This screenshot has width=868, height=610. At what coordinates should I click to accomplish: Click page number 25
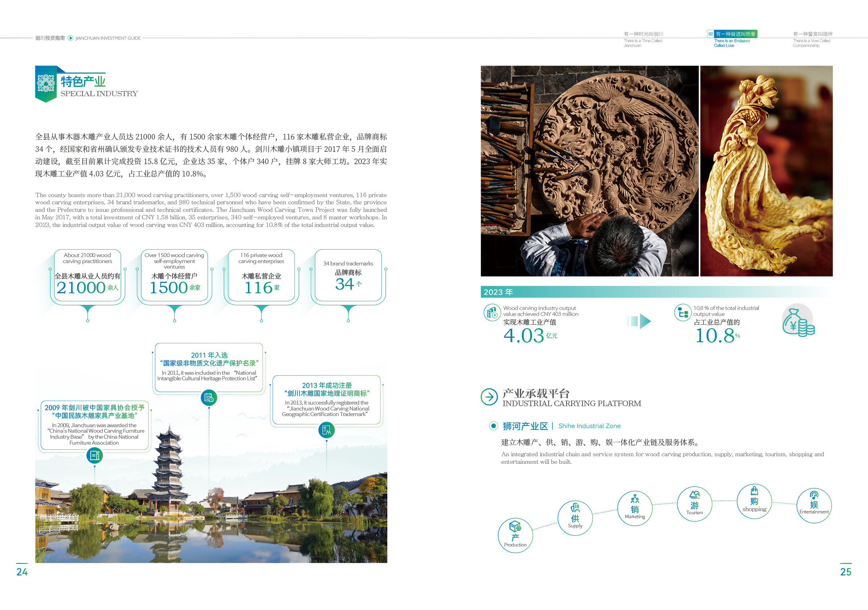coord(846,571)
